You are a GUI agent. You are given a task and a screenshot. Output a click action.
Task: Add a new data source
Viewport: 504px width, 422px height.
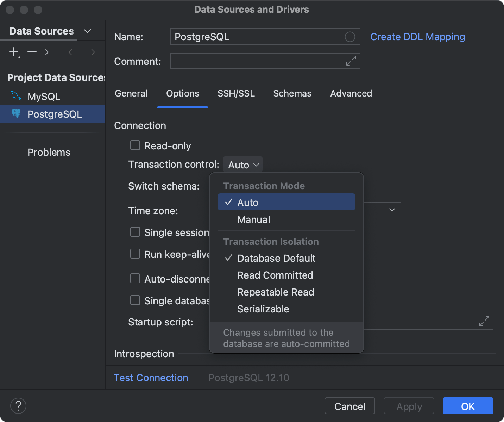point(13,52)
